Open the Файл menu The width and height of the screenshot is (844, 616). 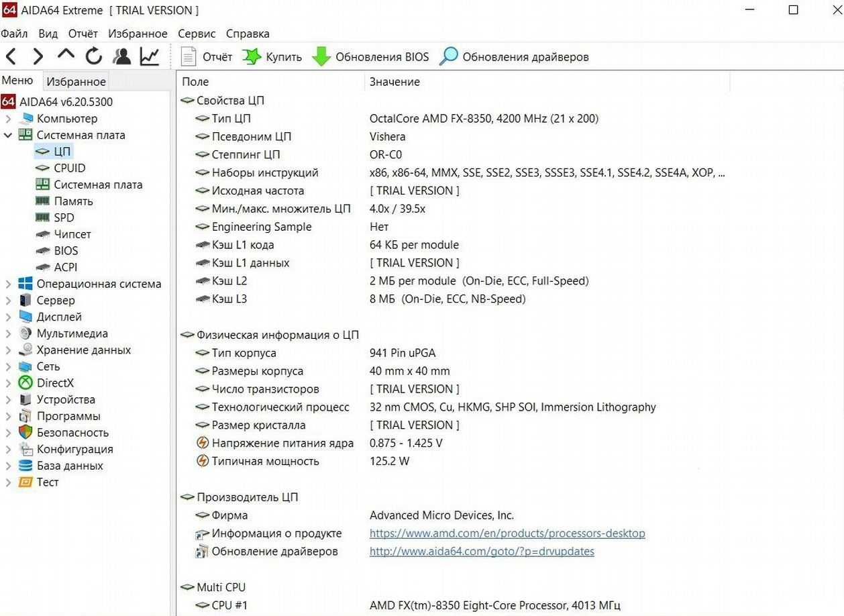(14, 34)
